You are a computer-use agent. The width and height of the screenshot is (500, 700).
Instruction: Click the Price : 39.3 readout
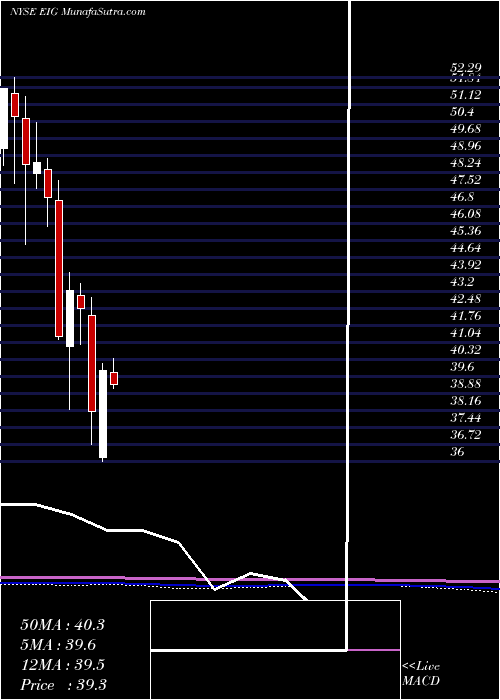pyautogui.click(x=63, y=684)
